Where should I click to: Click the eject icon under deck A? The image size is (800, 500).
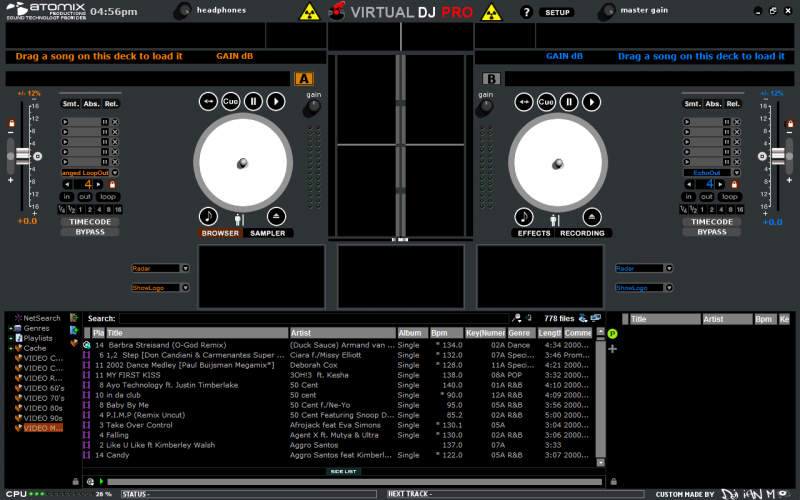point(276,216)
